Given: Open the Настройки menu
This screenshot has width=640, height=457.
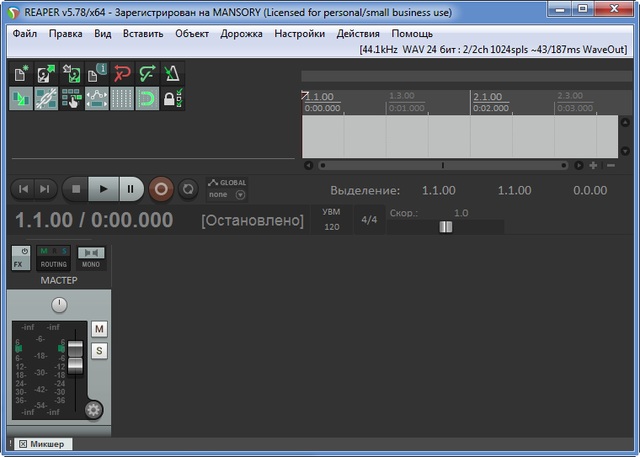Looking at the screenshot, I should 300,33.
